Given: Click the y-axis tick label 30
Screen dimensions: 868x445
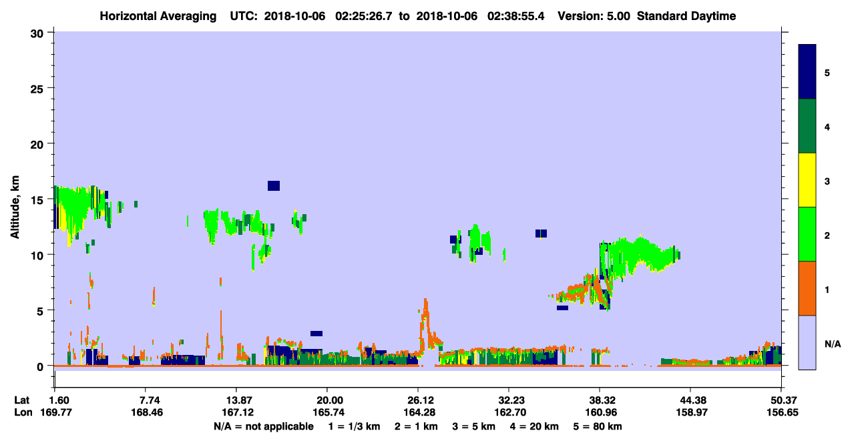Looking at the screenshot, I should [38, 33].
